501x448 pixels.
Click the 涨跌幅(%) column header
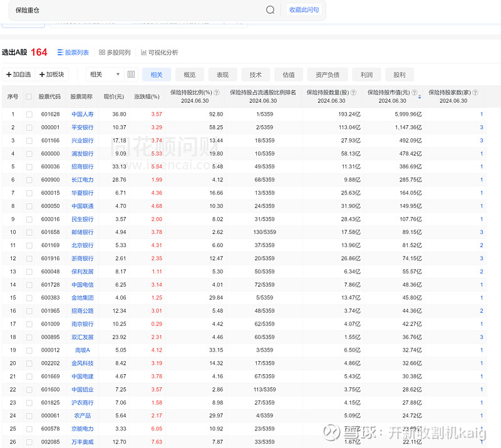coord(147,96)
